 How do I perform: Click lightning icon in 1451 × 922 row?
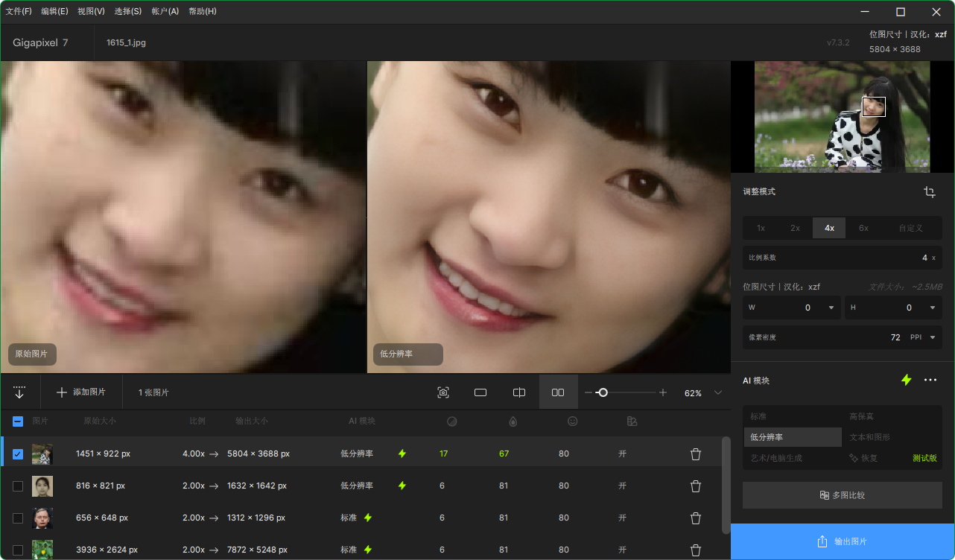tap(402, 454)
